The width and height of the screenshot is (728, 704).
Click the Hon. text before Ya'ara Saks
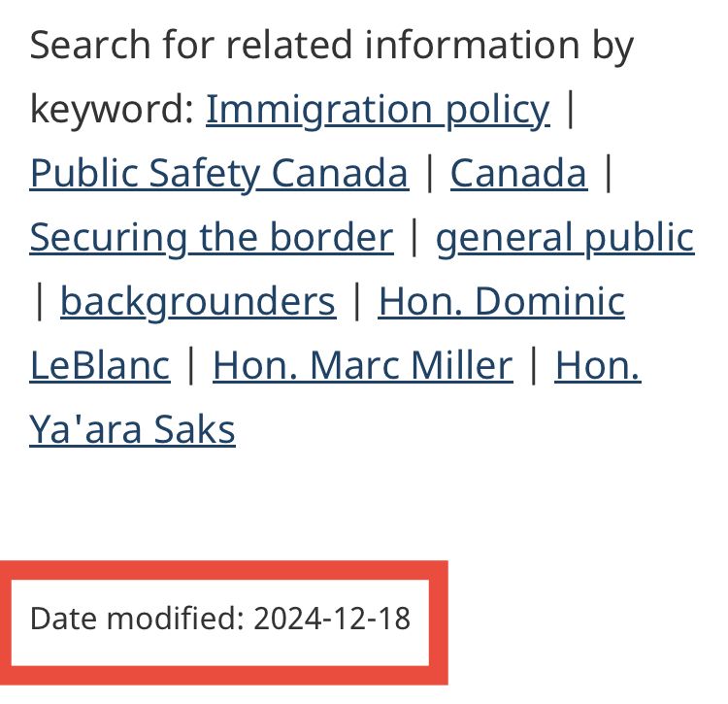pos(598,365)
